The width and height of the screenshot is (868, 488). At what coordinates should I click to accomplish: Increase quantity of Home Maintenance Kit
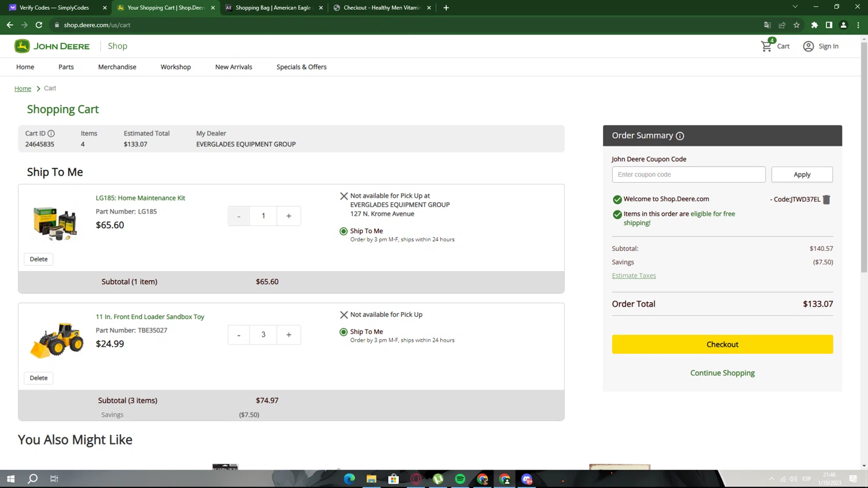click(289, 216)
